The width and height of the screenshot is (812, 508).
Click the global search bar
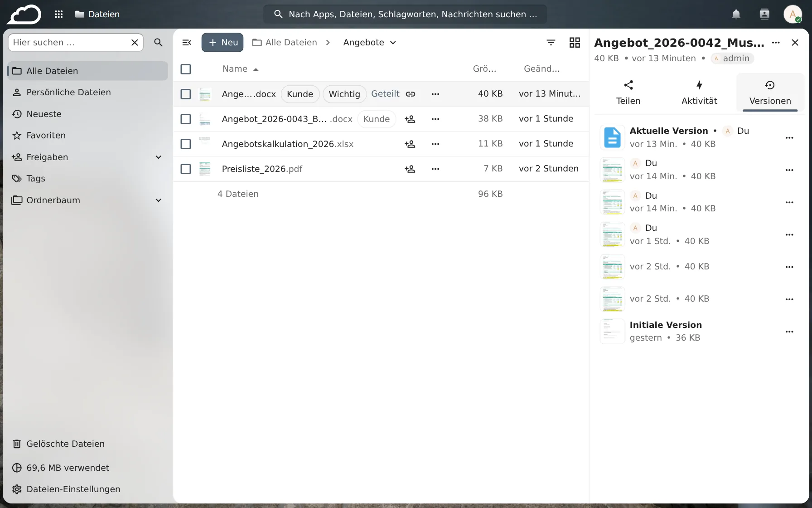(405, 14)
